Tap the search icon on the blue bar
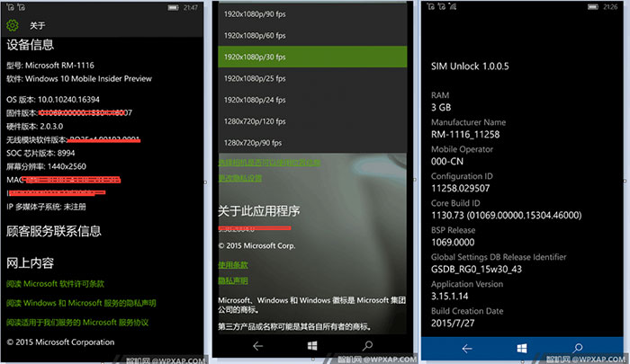Viewport: 630px width, 364px height. click(x=578, y=348)
